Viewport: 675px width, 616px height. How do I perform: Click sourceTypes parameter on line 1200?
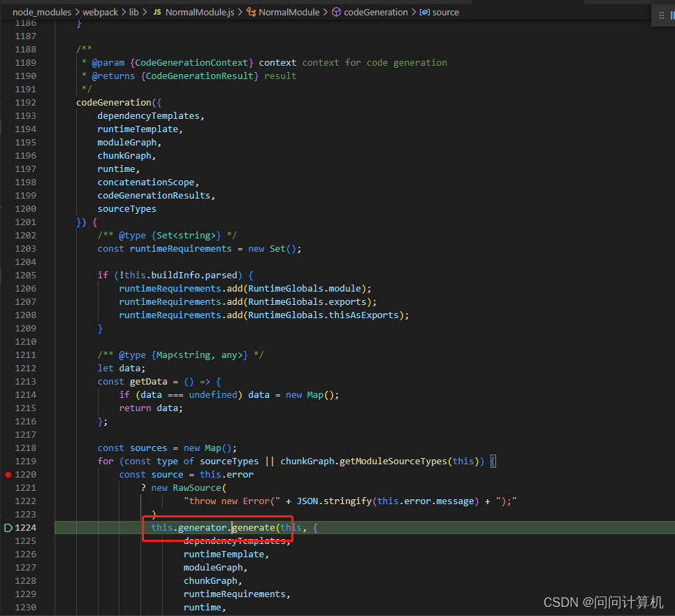[127, 209]
